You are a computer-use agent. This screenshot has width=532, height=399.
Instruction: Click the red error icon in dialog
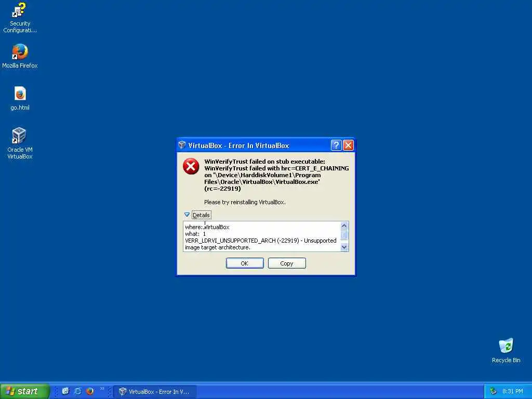191,166
